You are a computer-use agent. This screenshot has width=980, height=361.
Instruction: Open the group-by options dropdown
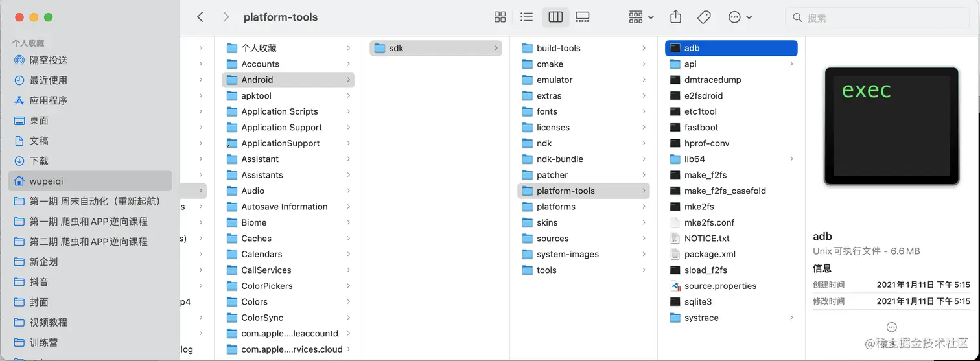tap(641, 17)
